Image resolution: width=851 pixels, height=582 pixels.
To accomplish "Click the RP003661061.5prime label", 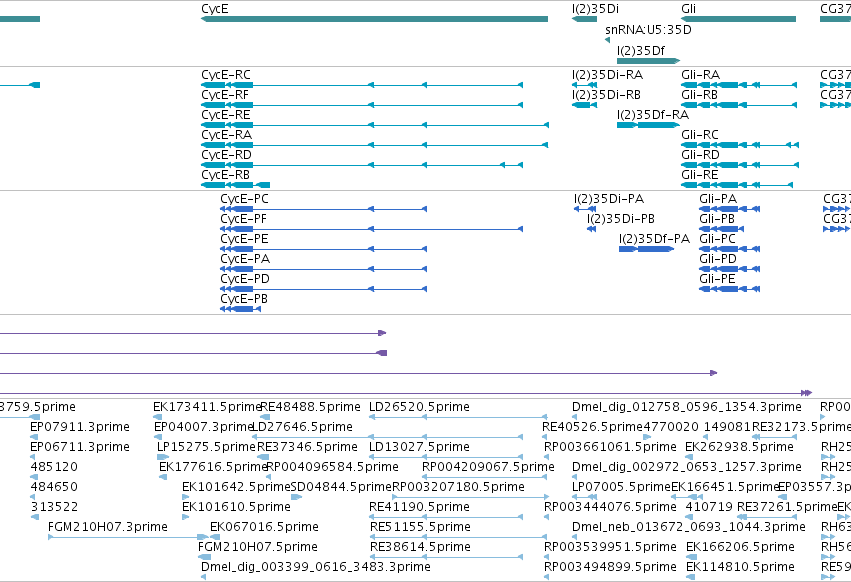I will [x=611, y=447].
